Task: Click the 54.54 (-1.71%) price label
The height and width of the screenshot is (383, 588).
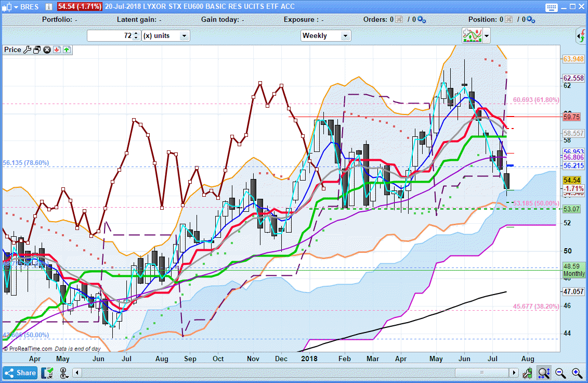Action: click(80, 6)
